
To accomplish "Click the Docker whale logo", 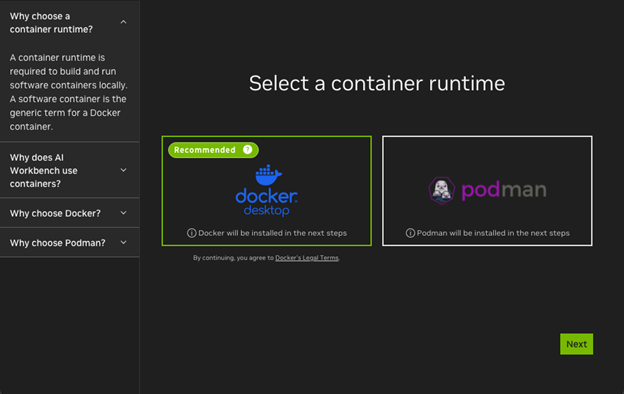I will coord(268,175).
